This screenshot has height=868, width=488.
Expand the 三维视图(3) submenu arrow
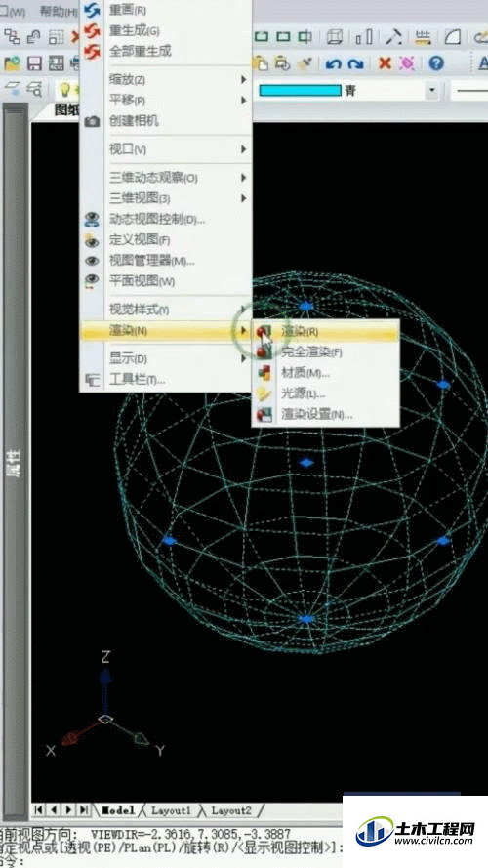pos(243,198)
